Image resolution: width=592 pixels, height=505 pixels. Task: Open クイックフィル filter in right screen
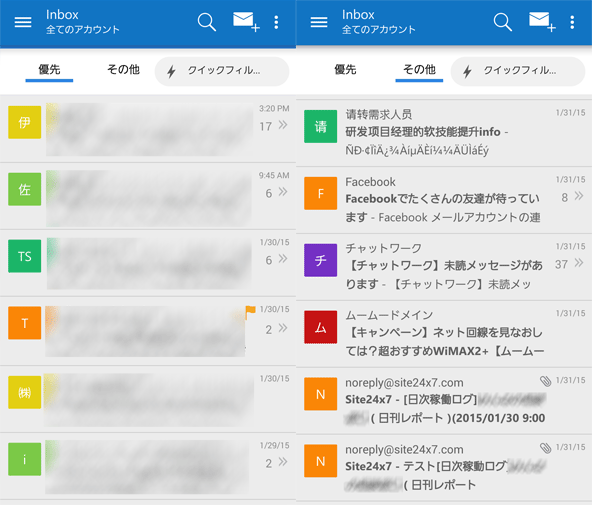point(518,71)
